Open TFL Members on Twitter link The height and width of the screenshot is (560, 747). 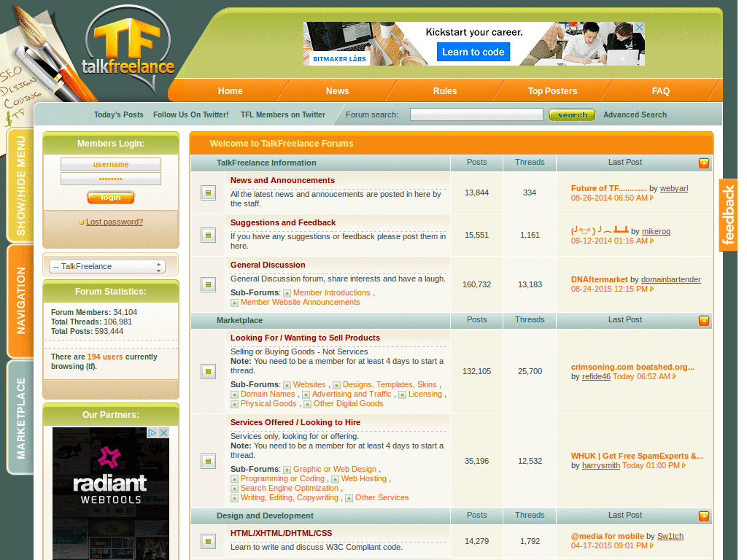point(283,114)
